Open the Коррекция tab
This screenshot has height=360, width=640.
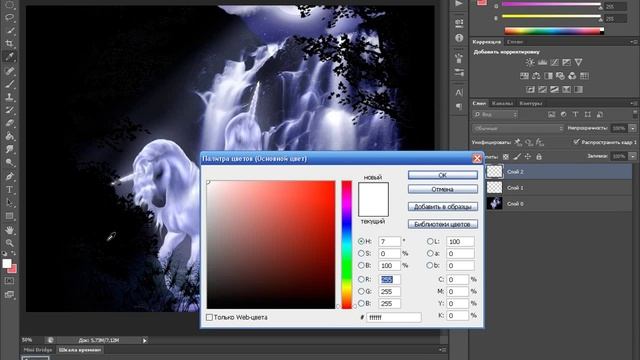pos(486,42)
